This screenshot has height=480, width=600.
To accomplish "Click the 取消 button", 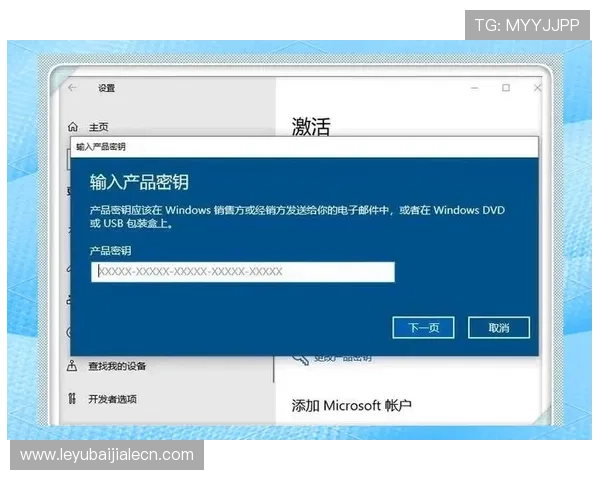I will pyautogui.click(x=499, y=328).
